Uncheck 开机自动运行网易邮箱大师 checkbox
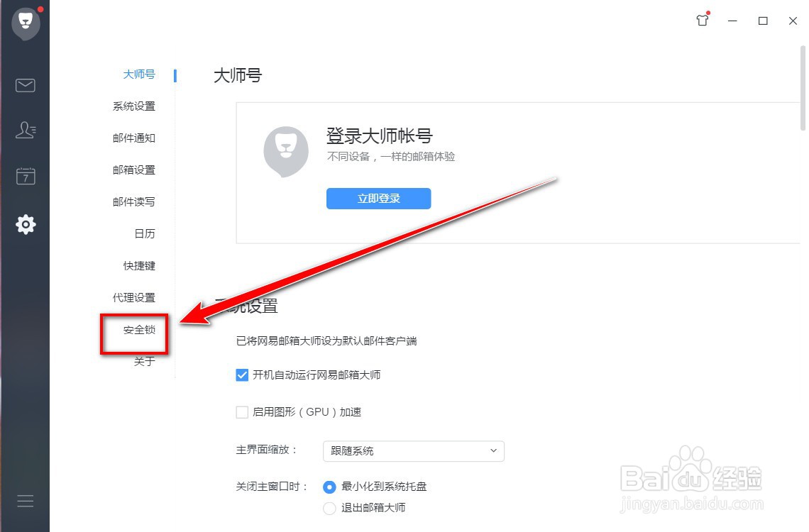 pyautogui.click(x=242, y=375)
